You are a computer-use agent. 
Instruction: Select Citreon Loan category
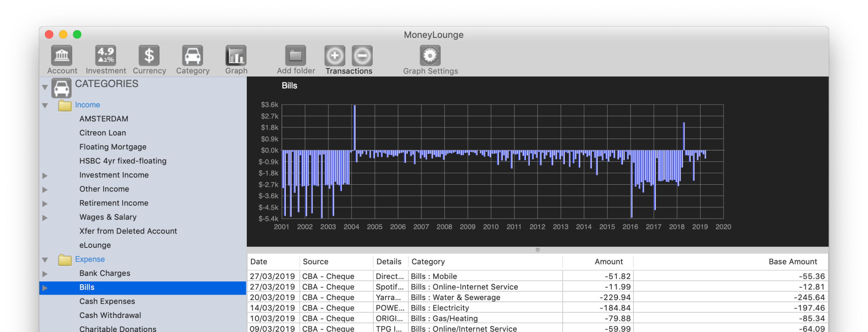coord(103,133)
